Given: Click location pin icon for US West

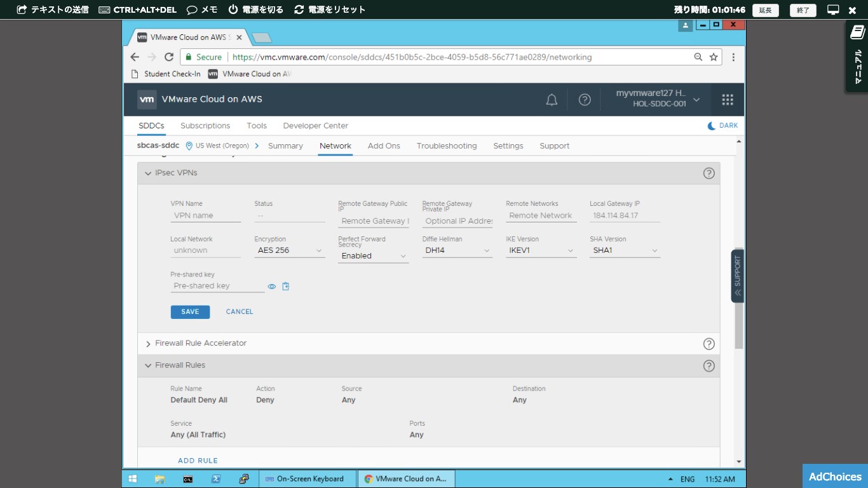Looking at the screenshot, I should point(189,146).
